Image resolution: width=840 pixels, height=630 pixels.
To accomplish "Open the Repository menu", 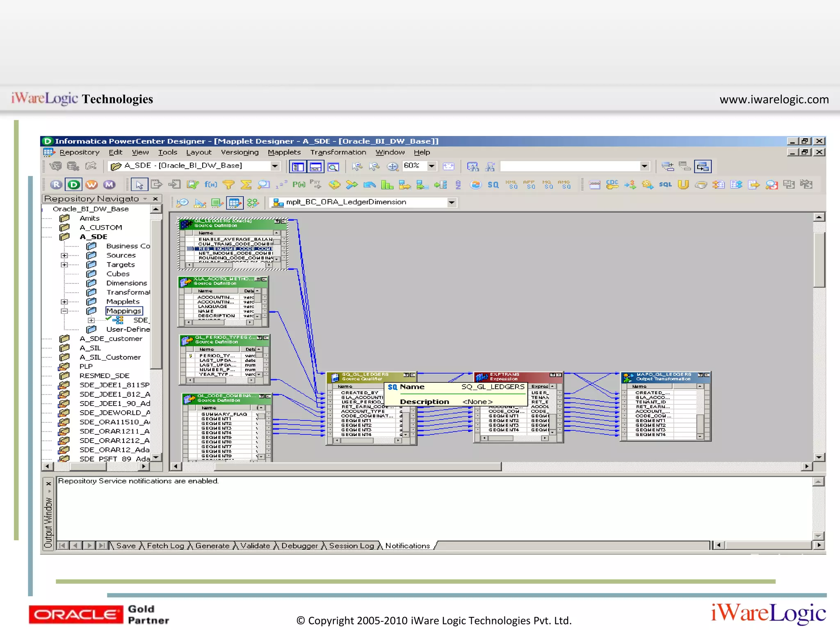I will tap(80, 152).
